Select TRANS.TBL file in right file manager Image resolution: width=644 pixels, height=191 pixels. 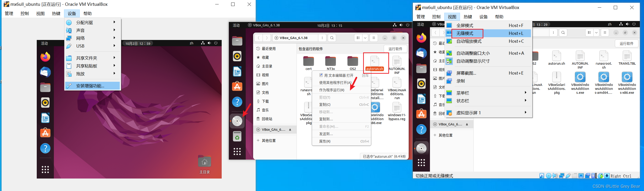pos(627,58)
